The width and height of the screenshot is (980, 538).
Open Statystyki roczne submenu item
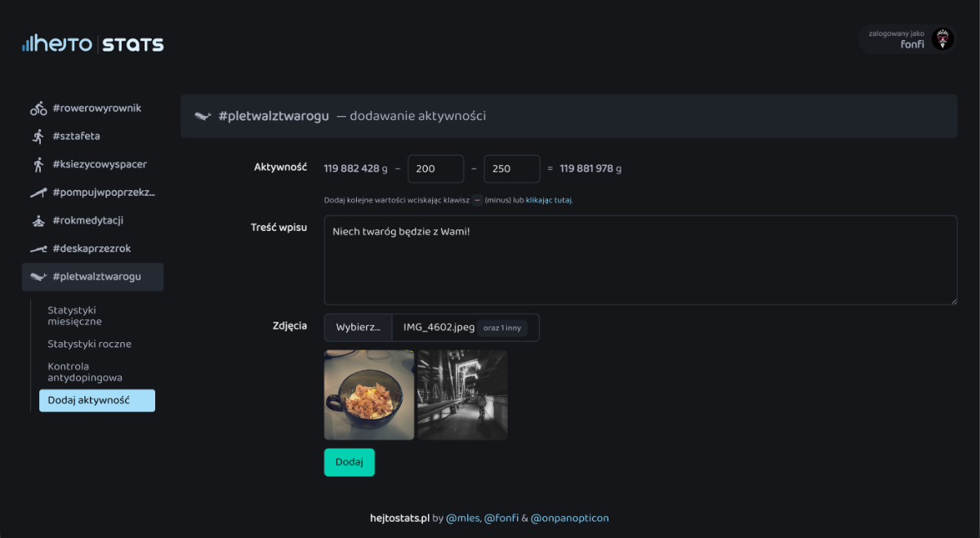(89, 344)
